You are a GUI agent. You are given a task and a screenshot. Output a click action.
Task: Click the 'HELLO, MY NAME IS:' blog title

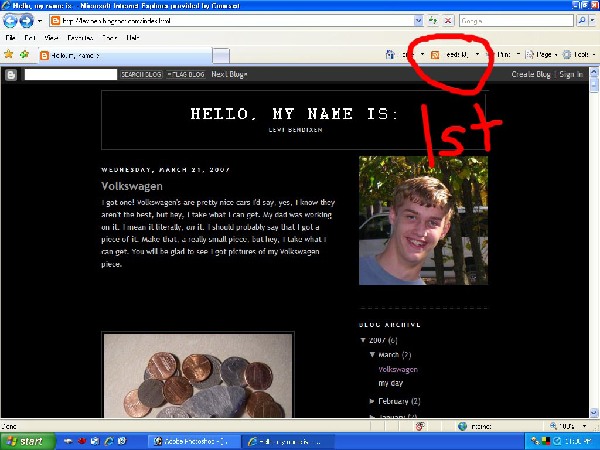coord(295,114)
